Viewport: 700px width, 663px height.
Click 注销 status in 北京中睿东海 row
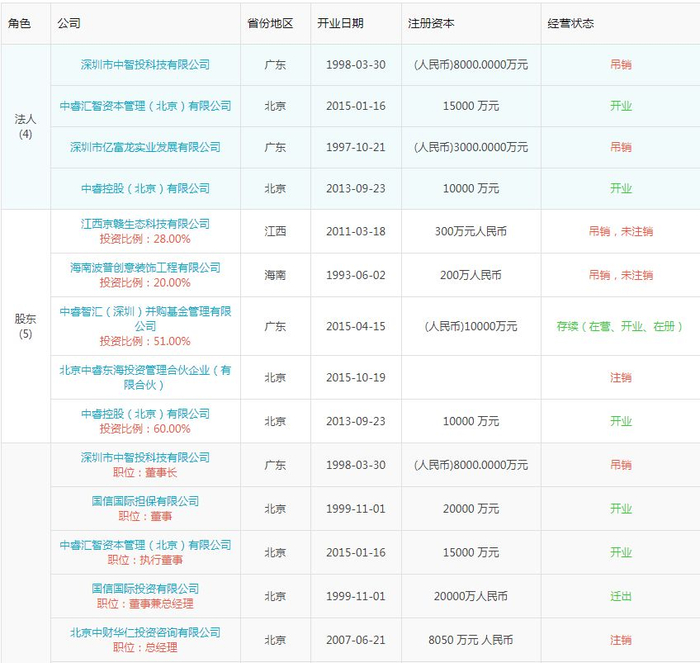pyautogui.click(x=621, y=378)
